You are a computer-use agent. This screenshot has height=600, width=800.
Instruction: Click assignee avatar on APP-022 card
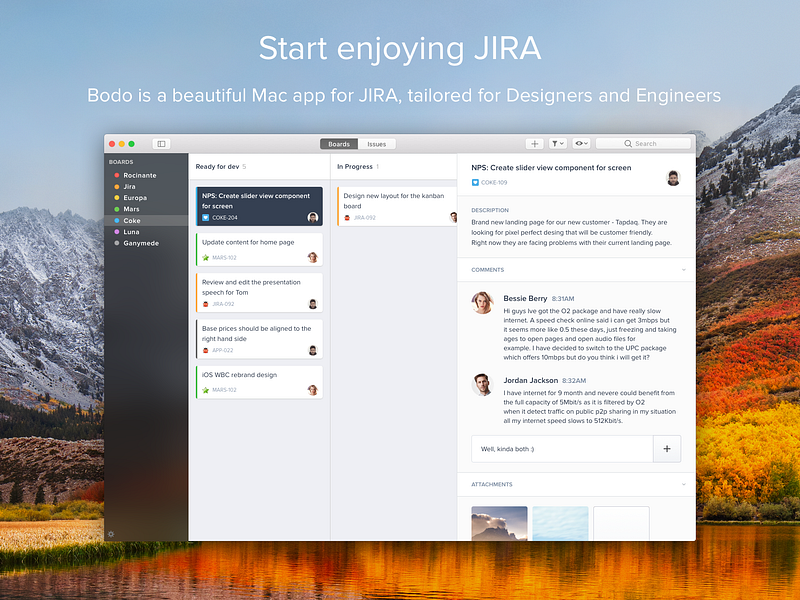tap(313, 350)
